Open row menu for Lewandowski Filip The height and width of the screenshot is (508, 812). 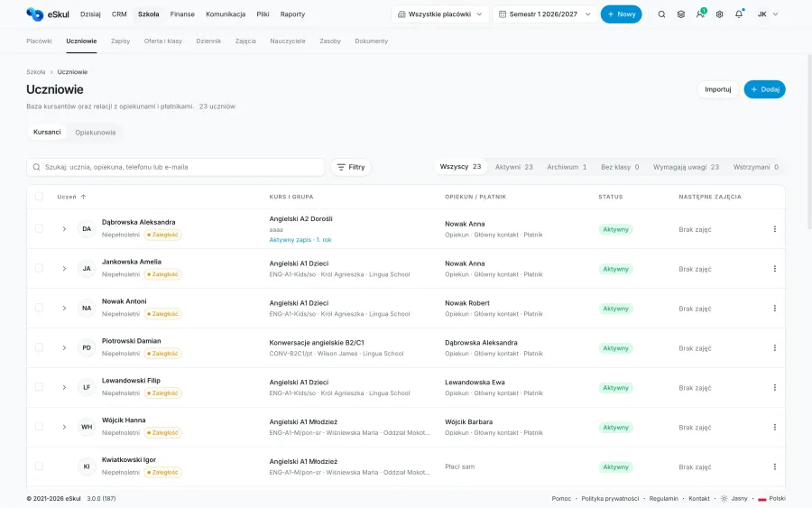click(775, 387)
